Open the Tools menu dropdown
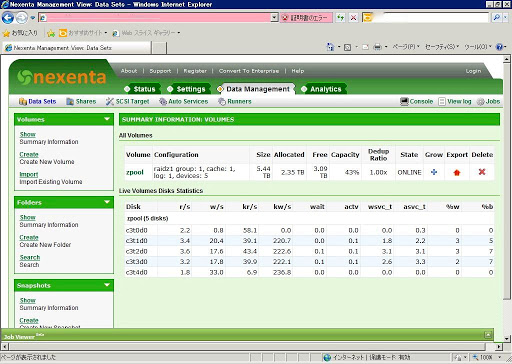Screen dimensions: 512x364 pos(478,47)
